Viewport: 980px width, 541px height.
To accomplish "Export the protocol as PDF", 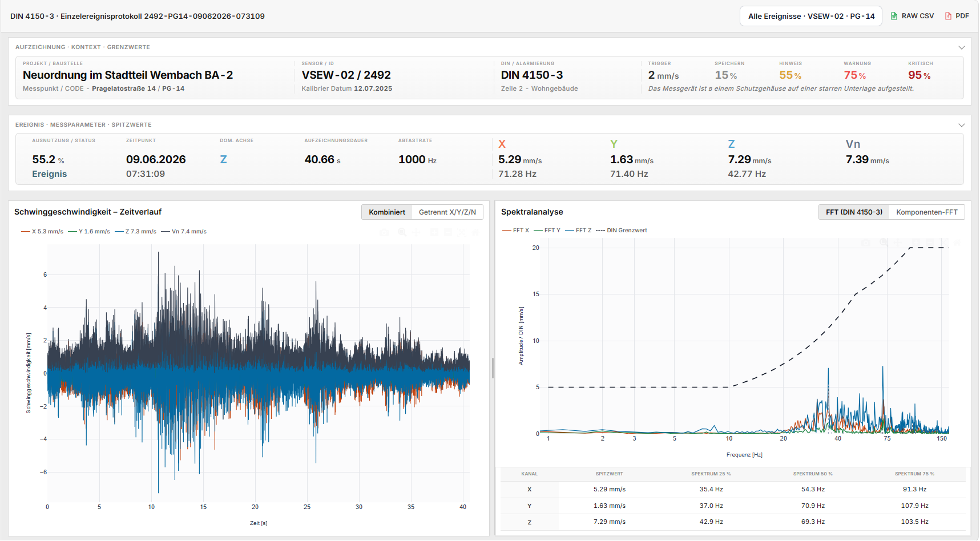I will 957,16.
